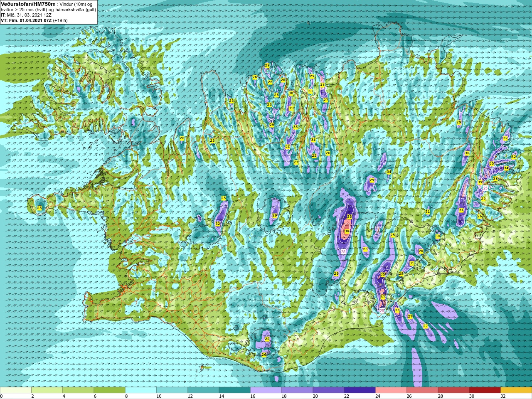Image resolution: width=532 pixels, height=399 pixels.
Task: Click the yellow "37" gust label
Action: pyautogui.click(x=383, y=297)
